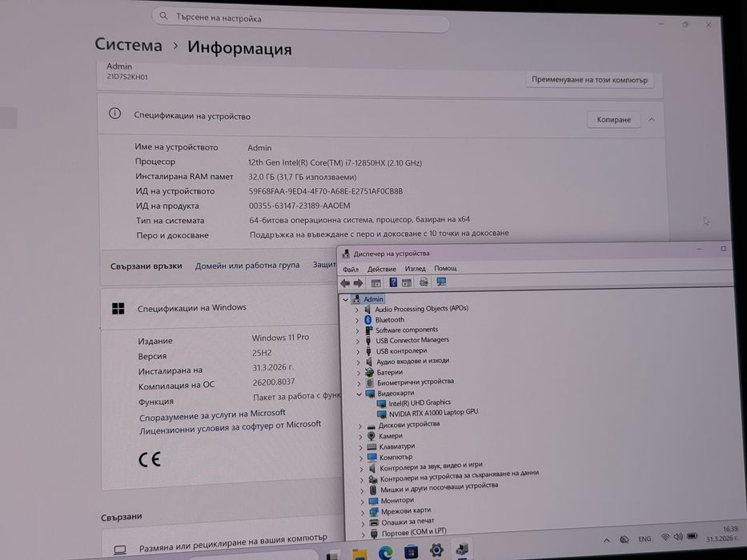Open Споразумение за услуги на Microsoft link
This screenshot has width=747, height=560.
[x=212, y=414]
